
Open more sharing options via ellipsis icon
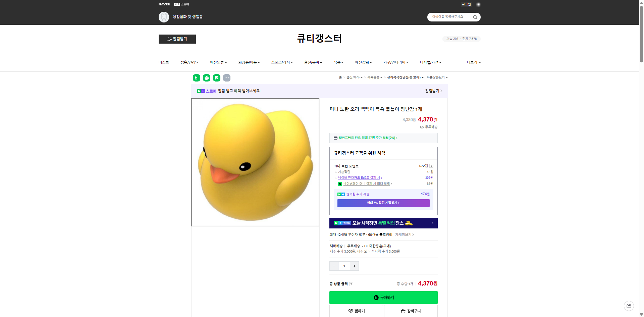point(227,78)
